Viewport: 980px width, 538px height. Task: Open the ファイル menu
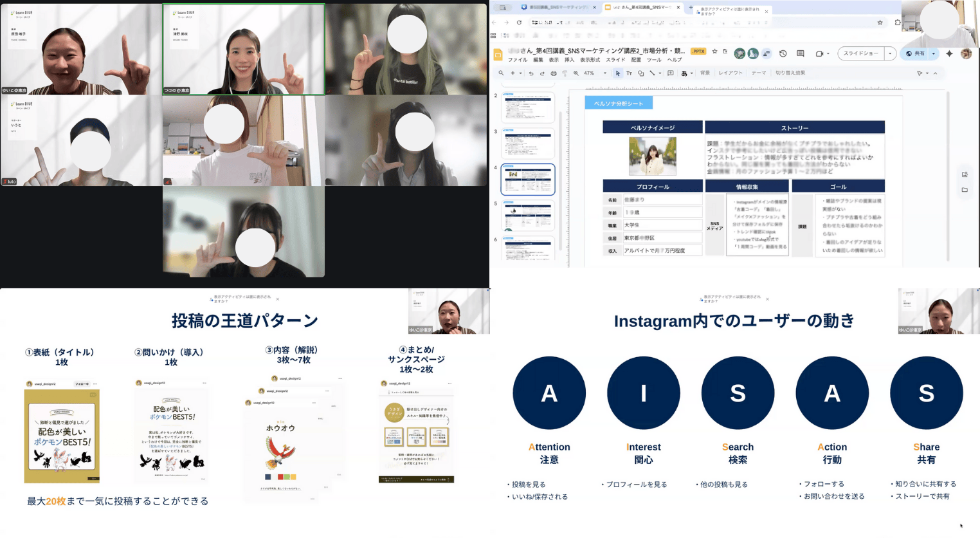click(518, 60)
